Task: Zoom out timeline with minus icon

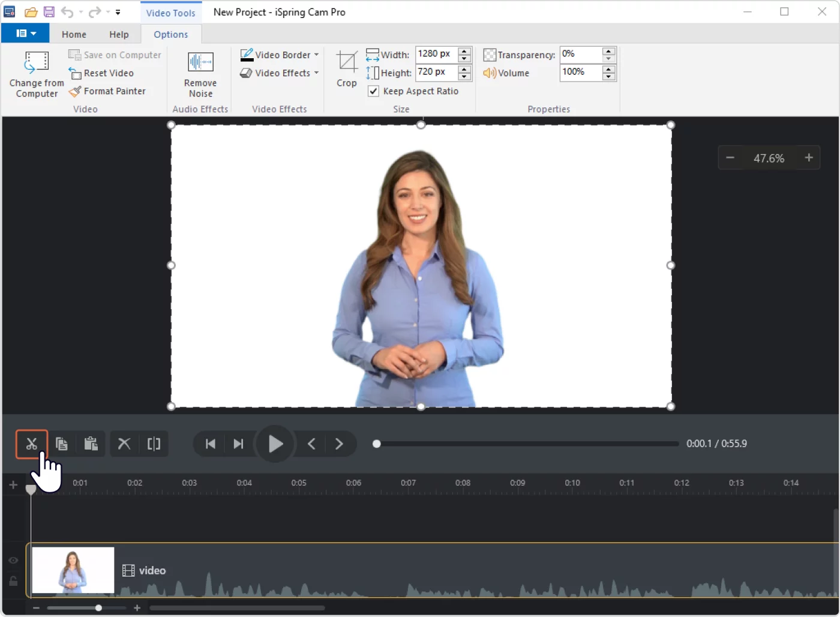Action: tap(36, 608)
